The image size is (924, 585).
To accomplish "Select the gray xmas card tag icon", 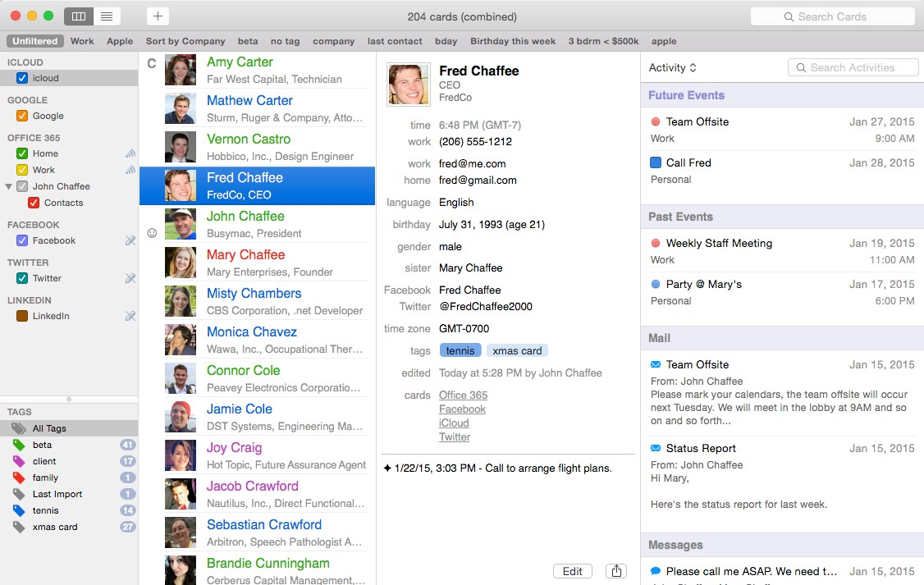I will tap(19, 528).
